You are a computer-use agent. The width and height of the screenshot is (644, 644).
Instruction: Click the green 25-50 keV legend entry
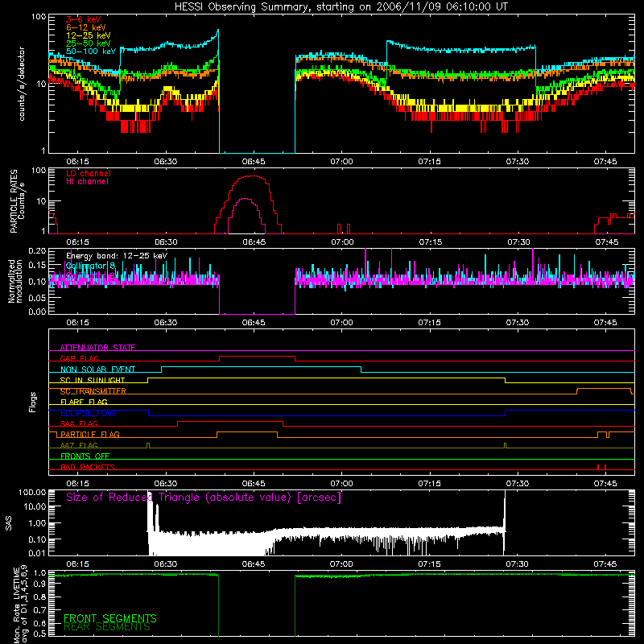(x=89, y=43)
